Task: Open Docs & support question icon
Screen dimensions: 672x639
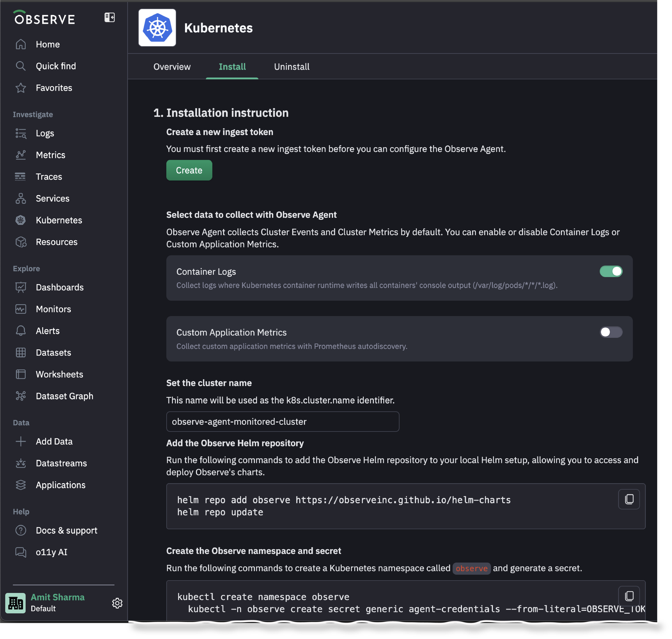Action: coord(21,531)
